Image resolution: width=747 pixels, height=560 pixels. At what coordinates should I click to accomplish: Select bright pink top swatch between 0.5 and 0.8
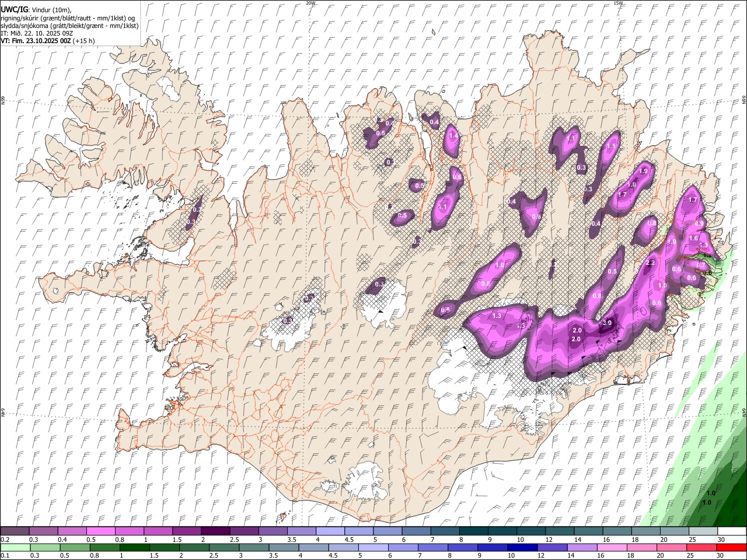click(100, 531)
